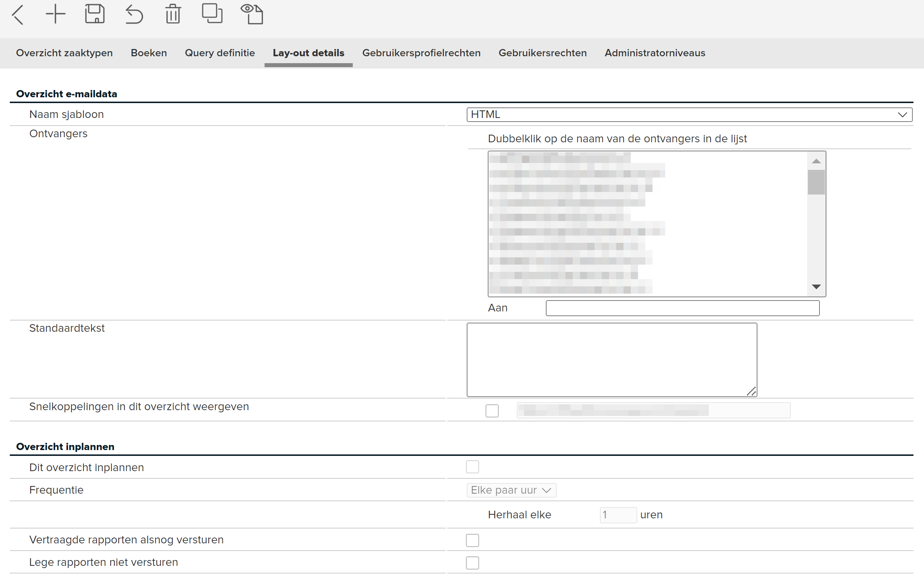Open the Naam sjabloon HTML dropdown

(690, 115)
